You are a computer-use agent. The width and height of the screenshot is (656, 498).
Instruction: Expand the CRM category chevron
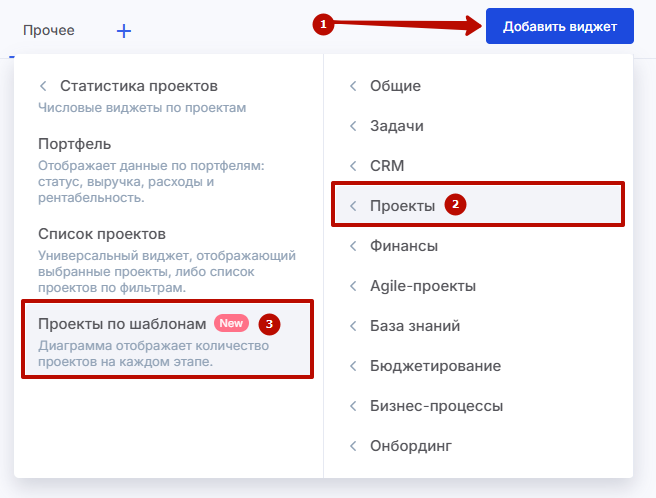point(353,166)
